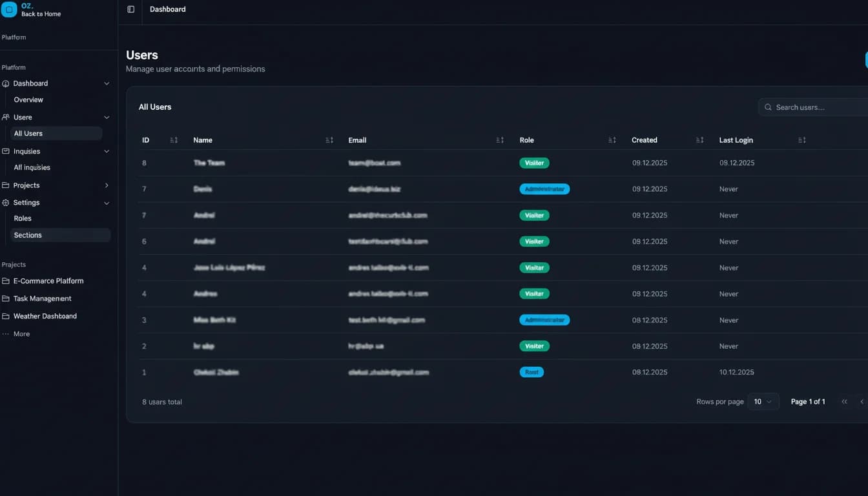The image size is (868, 496).
Task: Open the Rows per page dropdown
Action: (x=763, y=401)
